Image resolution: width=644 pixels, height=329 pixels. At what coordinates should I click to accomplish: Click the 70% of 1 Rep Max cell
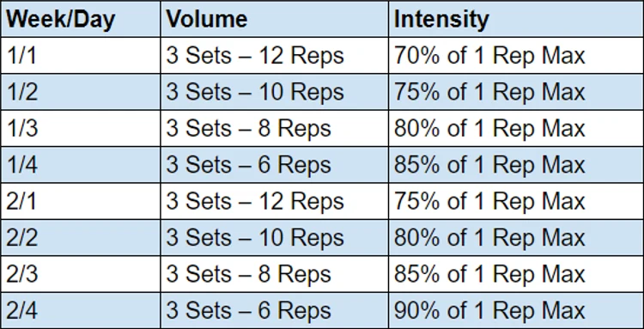[x=516, y=56]
